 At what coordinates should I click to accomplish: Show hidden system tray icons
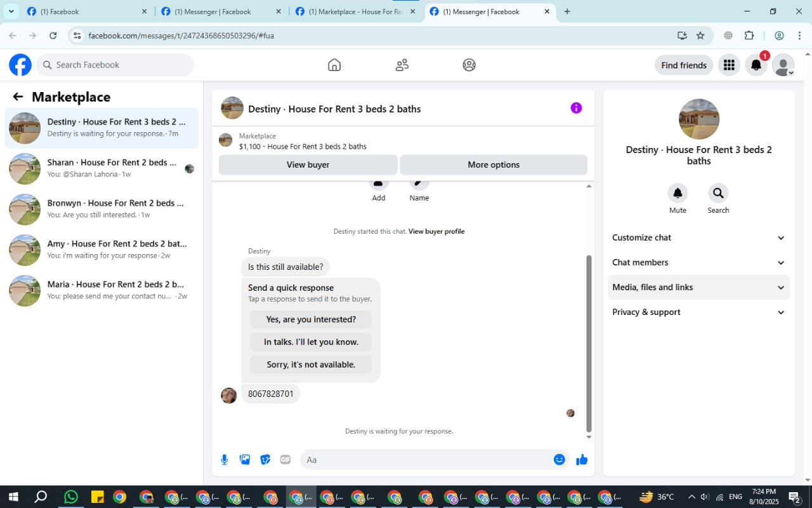691,497
